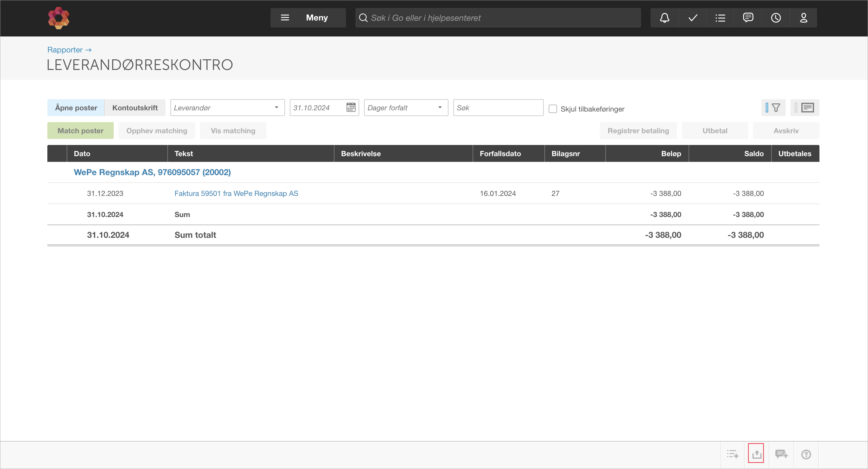
Task: Click due date 16.01.2024 cell
Action: pos(498,194)
